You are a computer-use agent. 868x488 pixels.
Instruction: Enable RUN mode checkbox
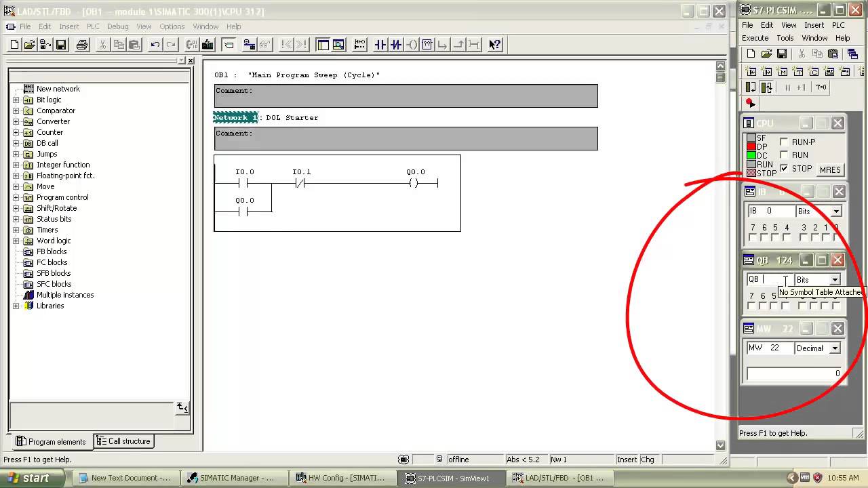[x=784, y=155]
